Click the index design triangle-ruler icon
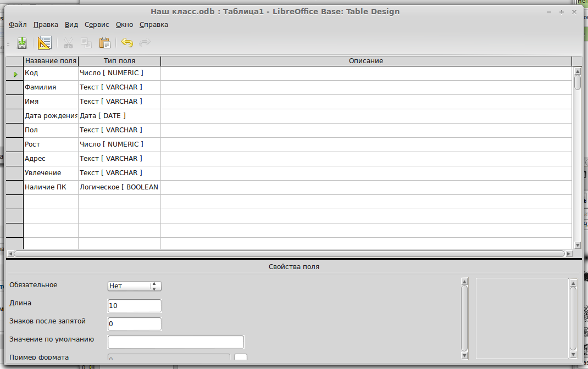This screenshot has height=369, width=588. (x=45, y=43)
